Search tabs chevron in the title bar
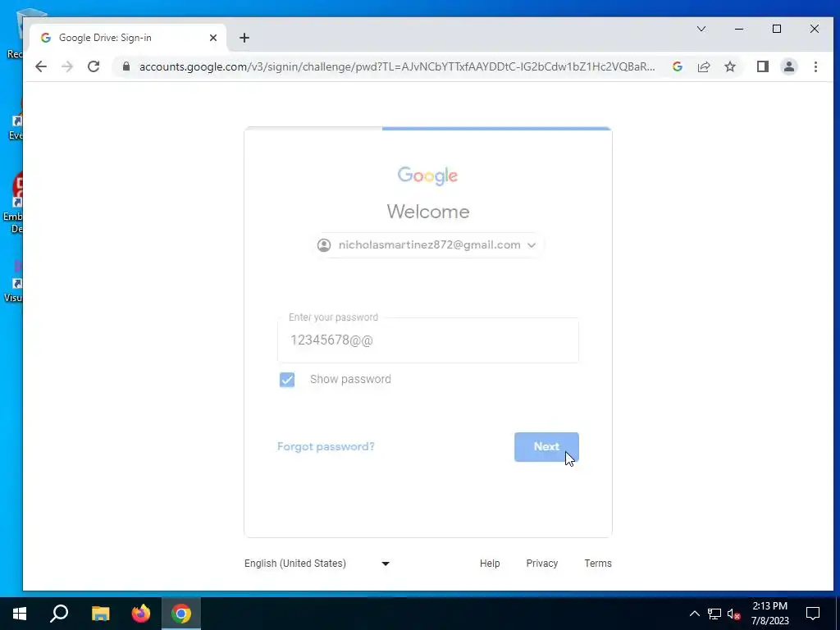Viewport: 840px width, 630px height. point(701,29)
